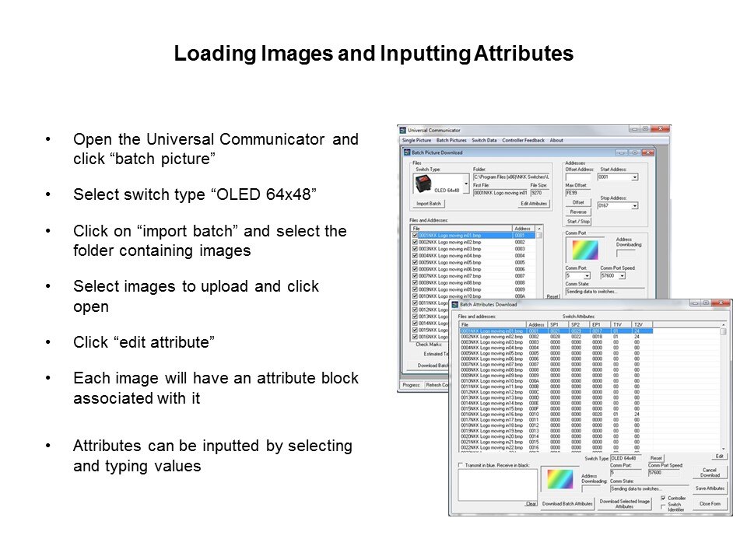The width and height of the screenshot is (747, 560).
Task: Click the Batch Picture Download window icon
Action: [407, 152]
